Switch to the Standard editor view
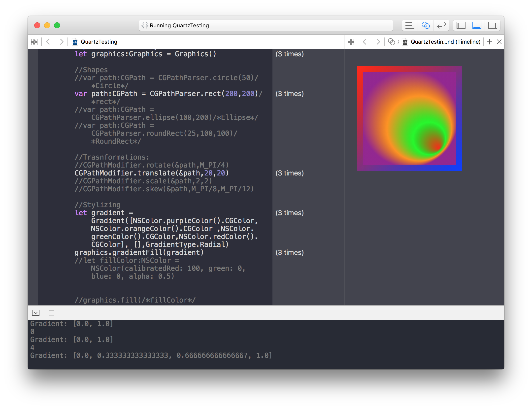 (410, 25)
